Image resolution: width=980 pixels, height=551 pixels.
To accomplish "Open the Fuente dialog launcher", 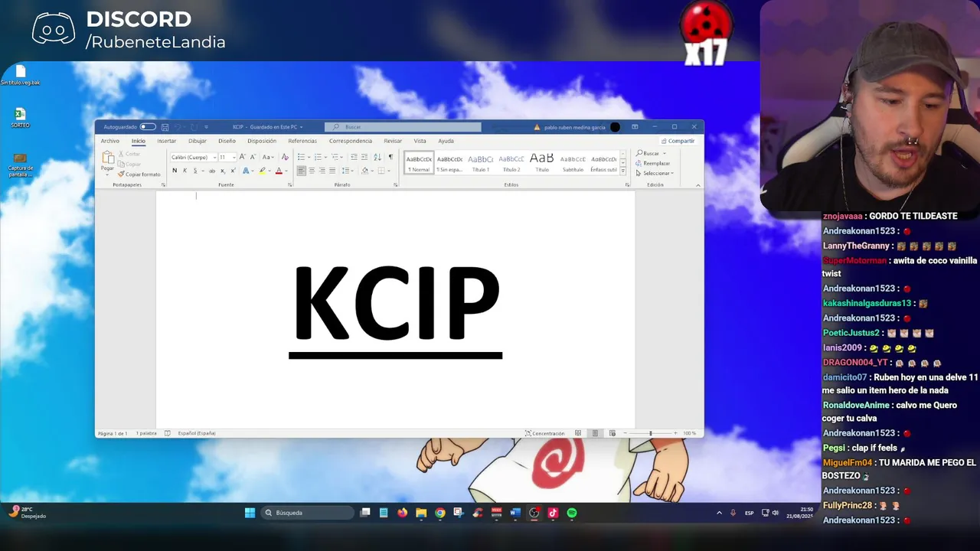I will coord(289,184).
